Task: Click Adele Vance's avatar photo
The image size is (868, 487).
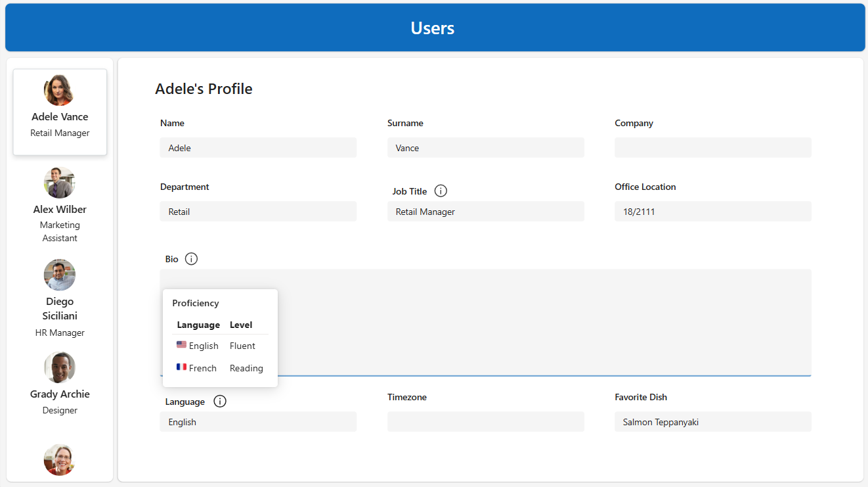Action: coord(59,90)
